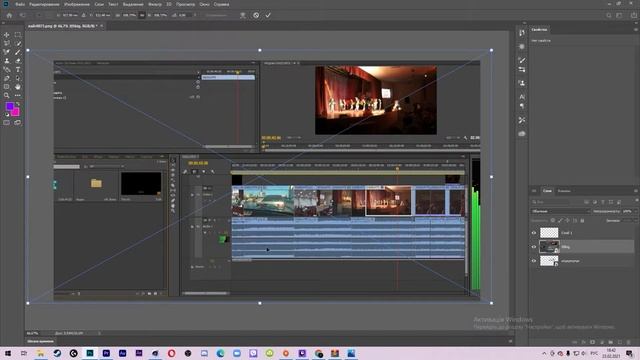Open the interpolation dropdown in options bar
This screenshot has width=640, height=360.
coord(218,15)
